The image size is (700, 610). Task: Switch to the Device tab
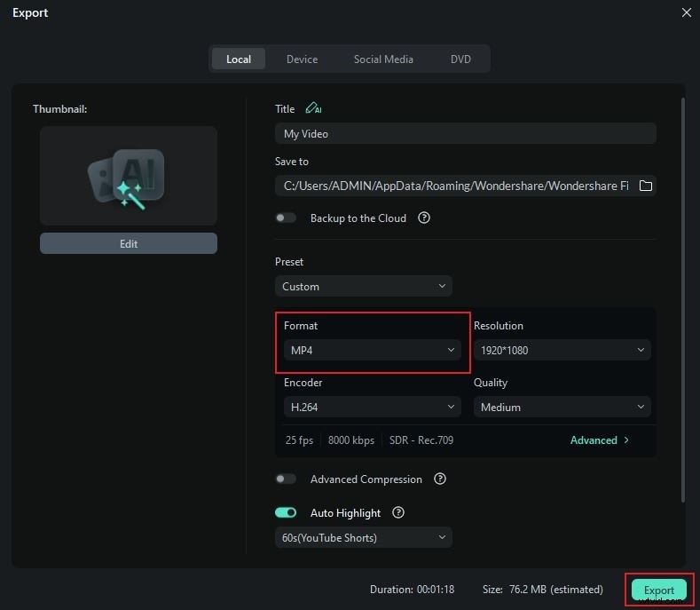pos(302,59)
